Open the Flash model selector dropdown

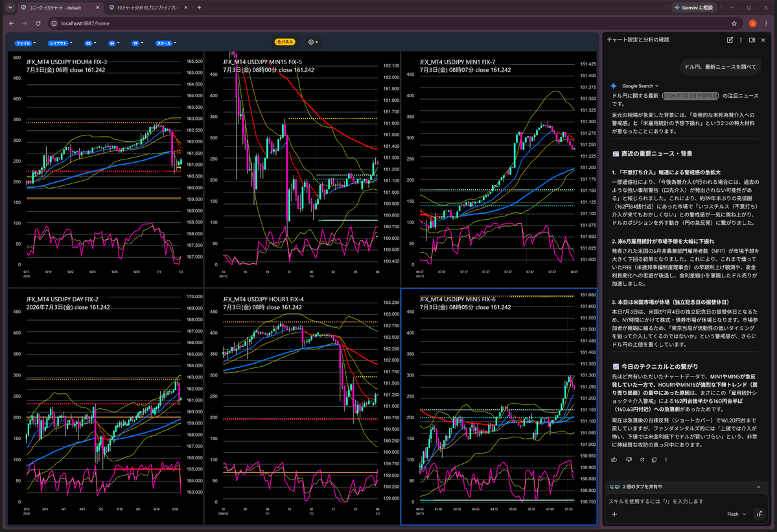[x=736, y=514]
